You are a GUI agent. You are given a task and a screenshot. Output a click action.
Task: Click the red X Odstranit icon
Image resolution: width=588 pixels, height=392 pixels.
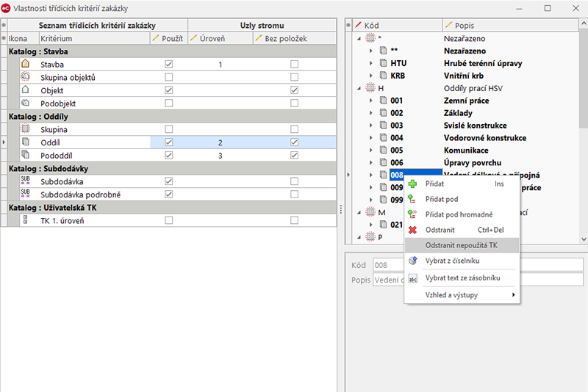tap(412, 230)
